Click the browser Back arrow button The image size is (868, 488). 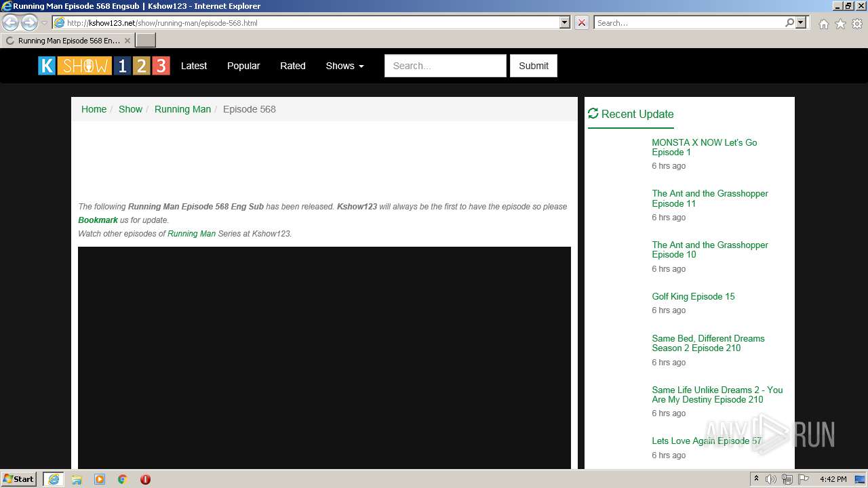[11, 22]
